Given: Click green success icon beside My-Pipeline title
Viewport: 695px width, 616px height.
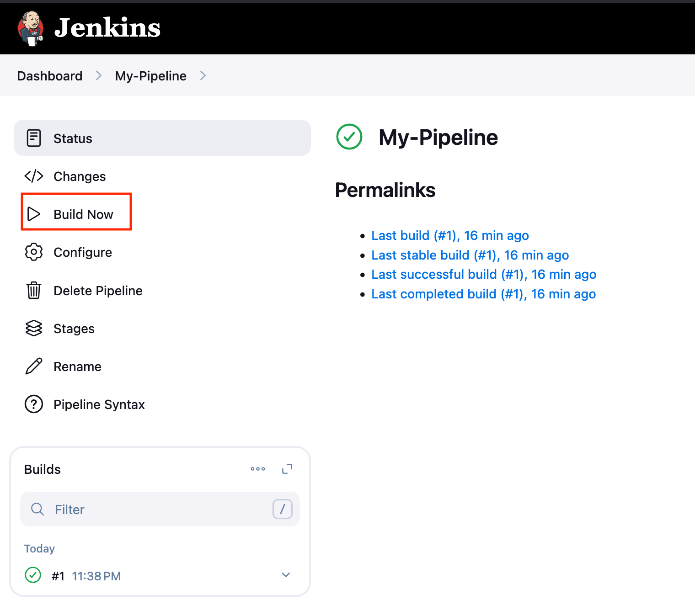Looking at the screenshot, I should tap(349, 137).
